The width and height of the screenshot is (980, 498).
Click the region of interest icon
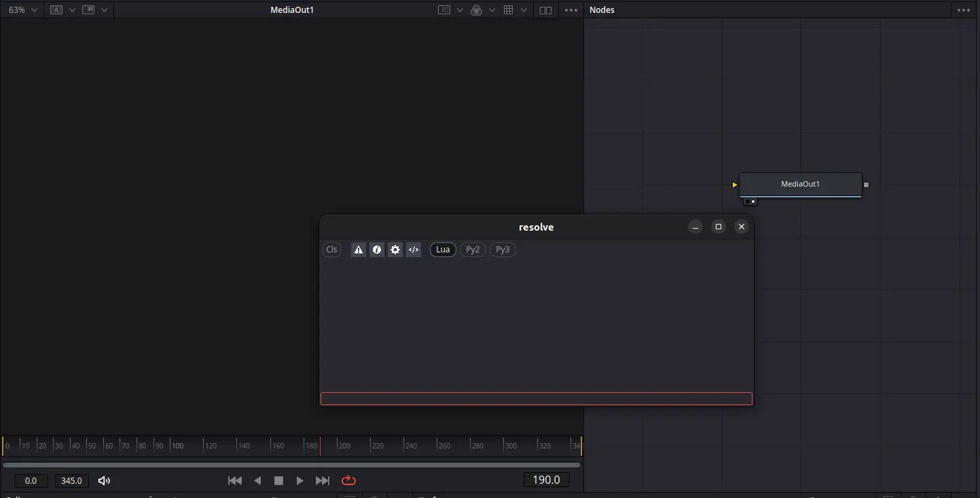click(x=444, y=10)
